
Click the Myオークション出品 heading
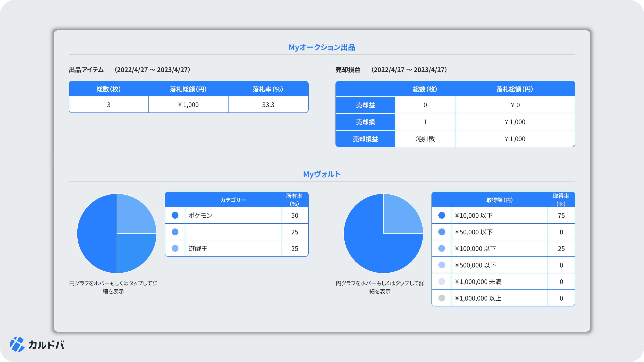point(322,47)
